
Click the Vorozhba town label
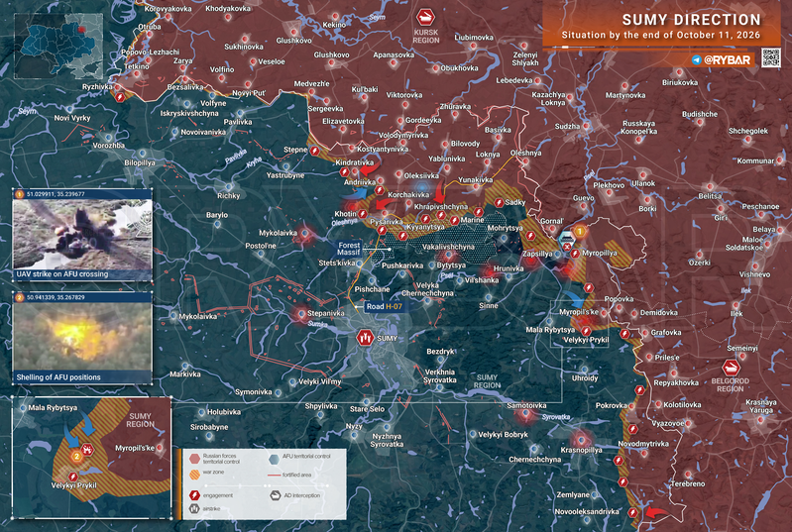(x=109, y=146)
